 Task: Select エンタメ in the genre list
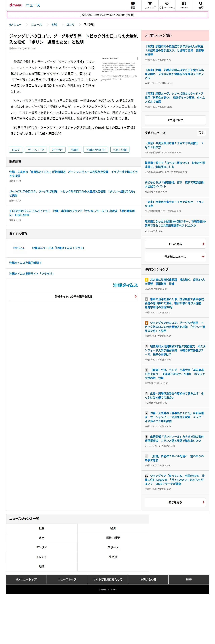(x=42, y=547)
